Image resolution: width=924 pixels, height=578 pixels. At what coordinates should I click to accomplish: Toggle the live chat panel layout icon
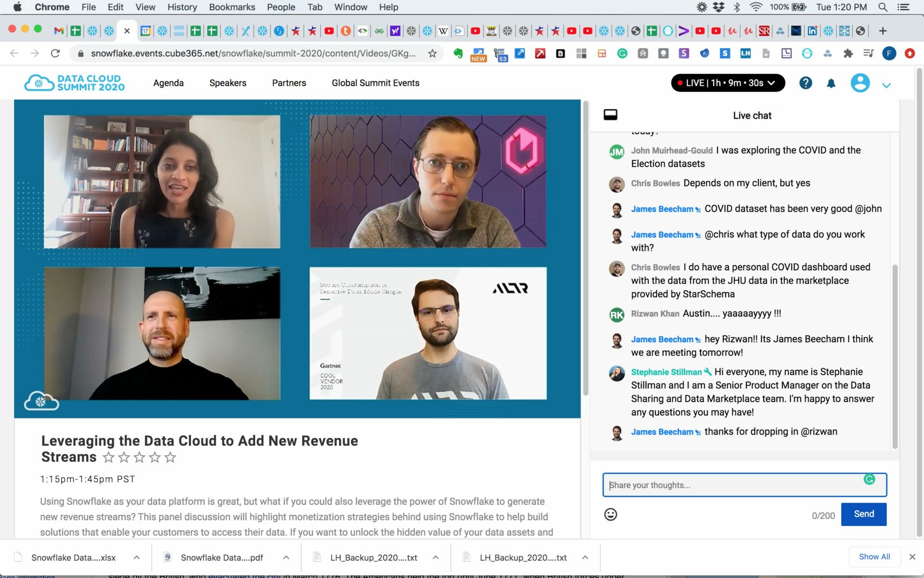tap(610, 115)
